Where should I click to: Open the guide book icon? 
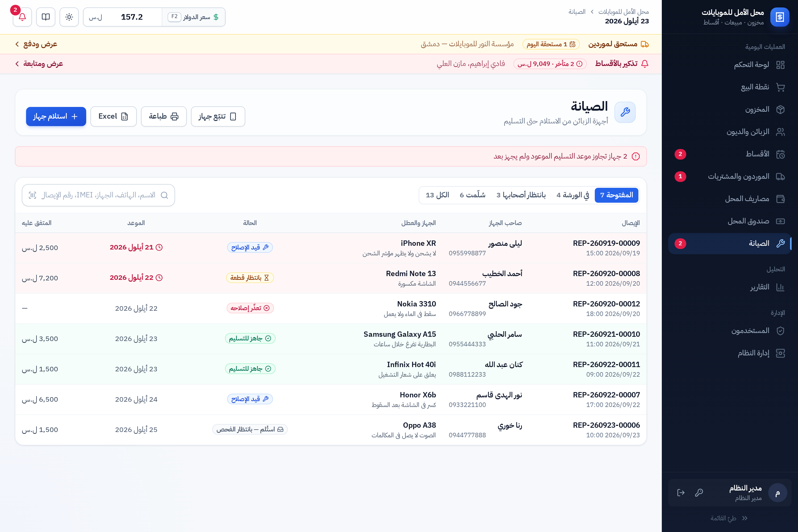pyautogui.click(x=46, y=17)
